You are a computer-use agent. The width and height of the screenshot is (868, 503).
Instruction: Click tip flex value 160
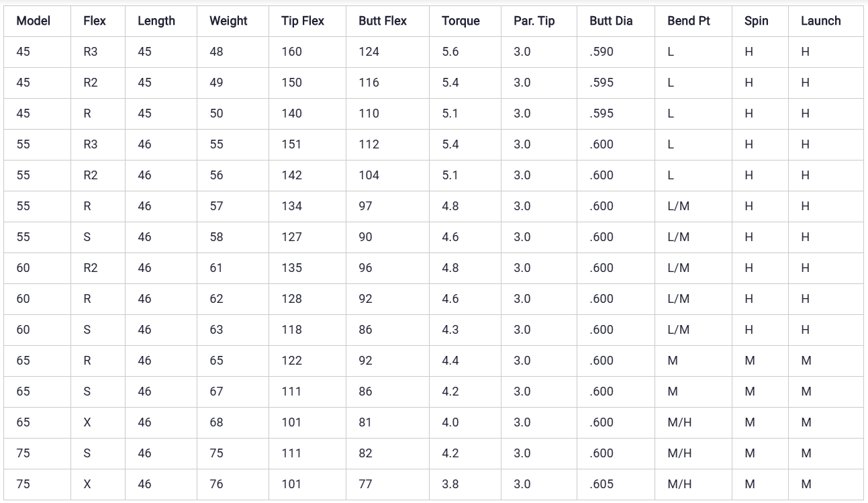[291, 52]
